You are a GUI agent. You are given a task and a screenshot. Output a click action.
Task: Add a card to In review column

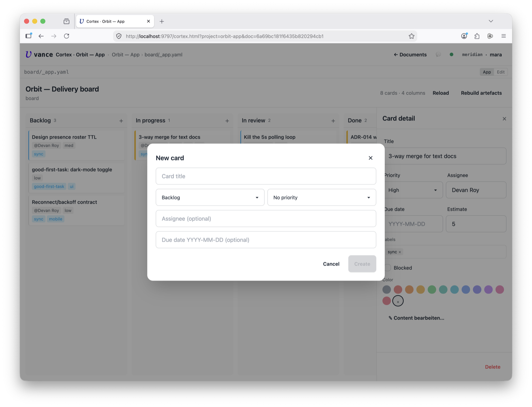pyautogui.click(x=333, y=121)
